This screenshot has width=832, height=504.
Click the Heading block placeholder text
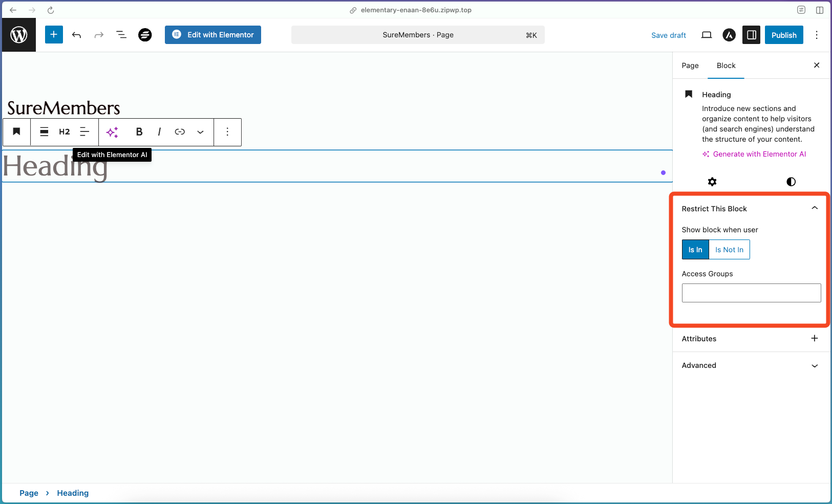55,166
